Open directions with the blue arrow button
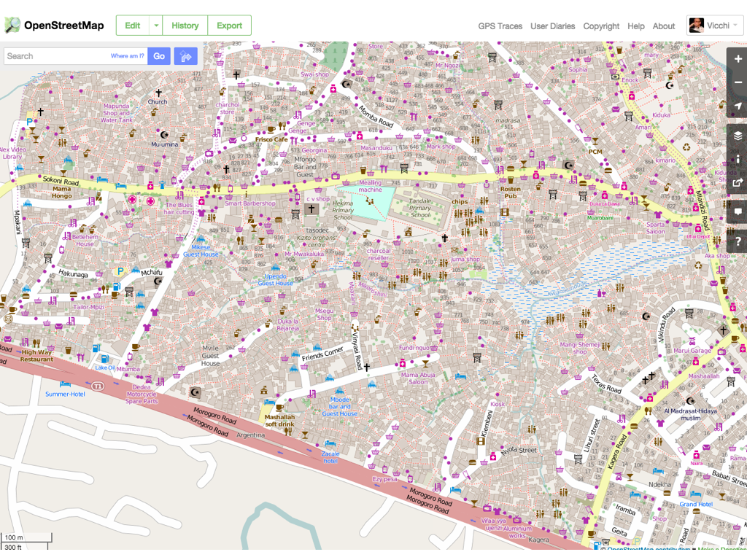This screenshot has width=747, height=560. point(186,56)
